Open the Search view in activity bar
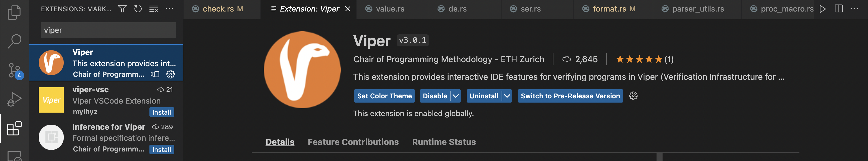 (14, 41)
